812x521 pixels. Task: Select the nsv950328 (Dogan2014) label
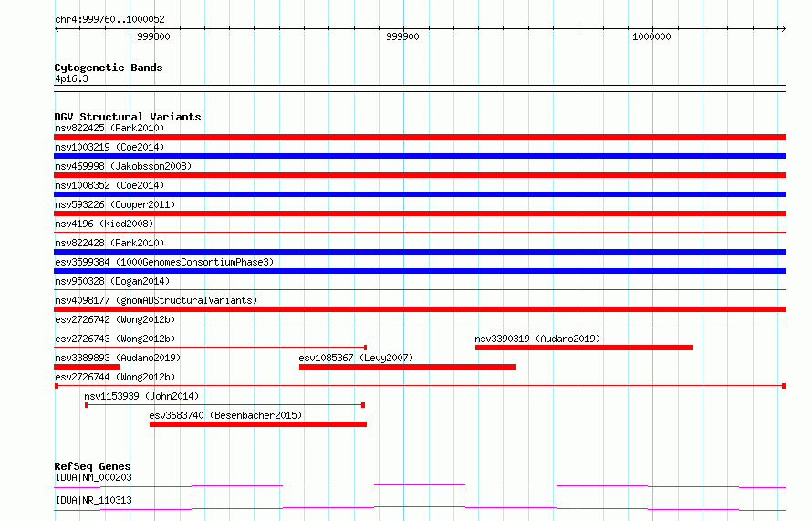112,281
